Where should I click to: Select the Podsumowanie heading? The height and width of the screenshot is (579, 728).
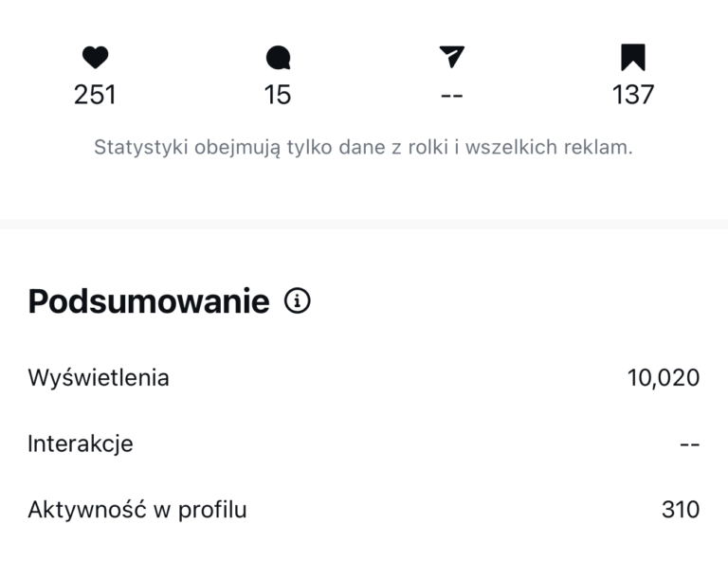click(149, 301)
